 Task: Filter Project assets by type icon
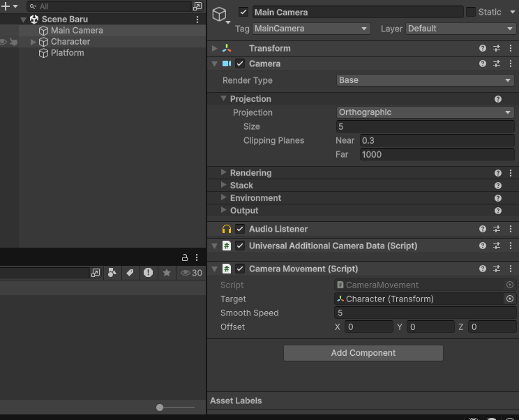click(112, 273)
